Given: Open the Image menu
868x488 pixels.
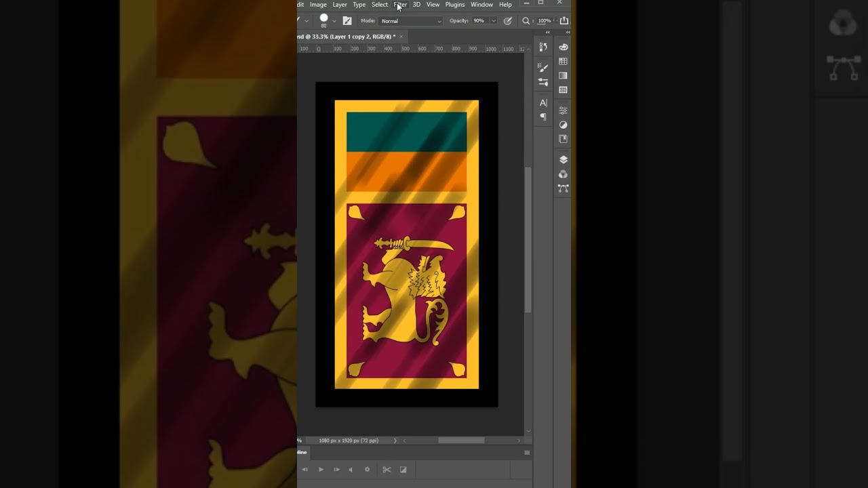Looking at the screenshot, I should pyautogui.click(x=318, y=5).
